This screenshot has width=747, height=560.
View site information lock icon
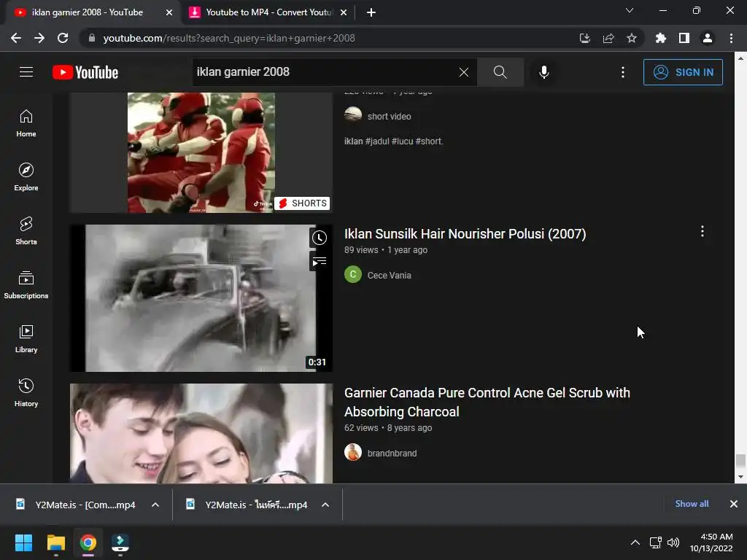coord(92,38)
